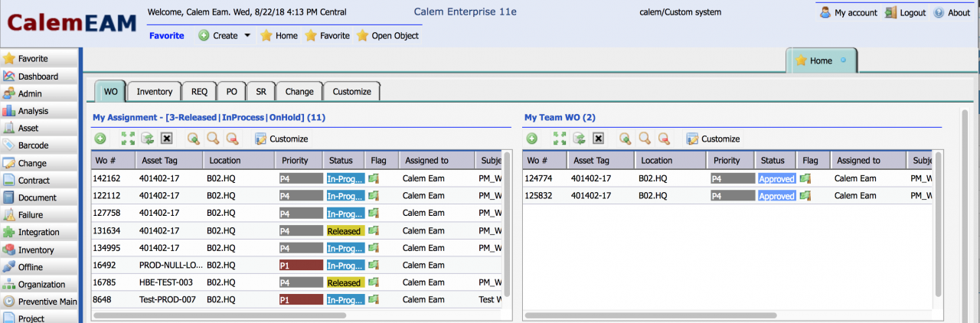Click Favorite star button in top toolbar
This screenshot has height=323, width=980.
click(x=327, y=36)
